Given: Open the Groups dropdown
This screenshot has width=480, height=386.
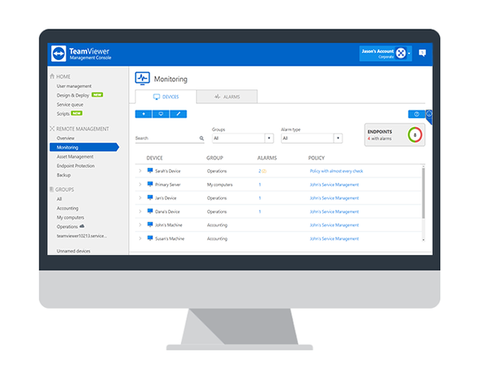Looking at the screenshot, I should 243,138.
